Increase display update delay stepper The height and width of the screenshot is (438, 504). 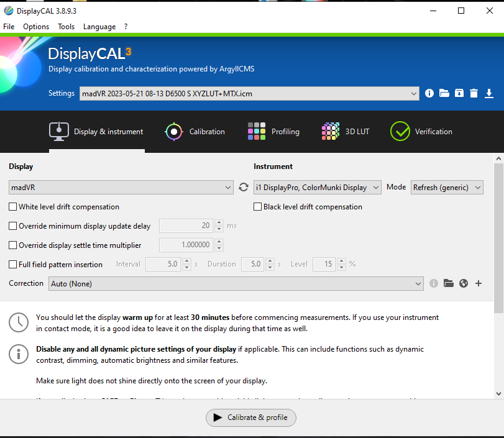(219, 222)
